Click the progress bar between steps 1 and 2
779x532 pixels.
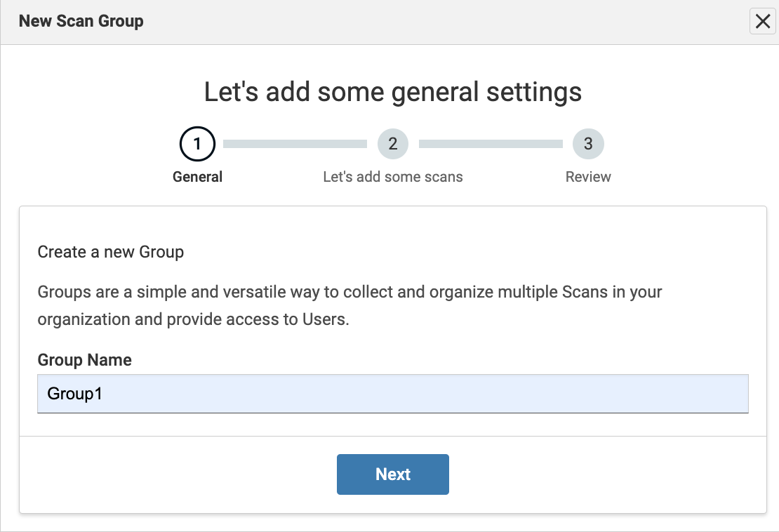point(295,143)
